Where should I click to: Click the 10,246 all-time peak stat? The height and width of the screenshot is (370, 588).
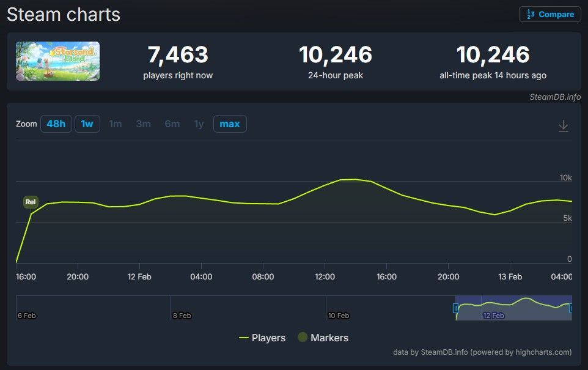493,55
